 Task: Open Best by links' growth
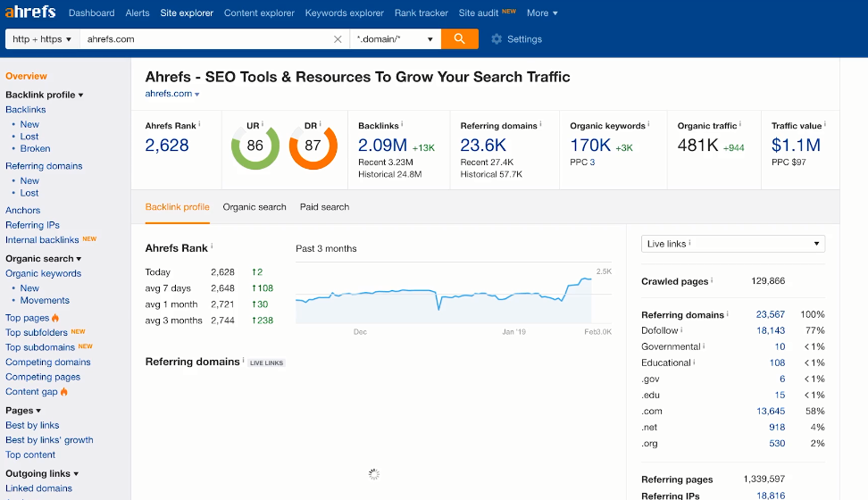pyautogui.click(x=49, y=440)
